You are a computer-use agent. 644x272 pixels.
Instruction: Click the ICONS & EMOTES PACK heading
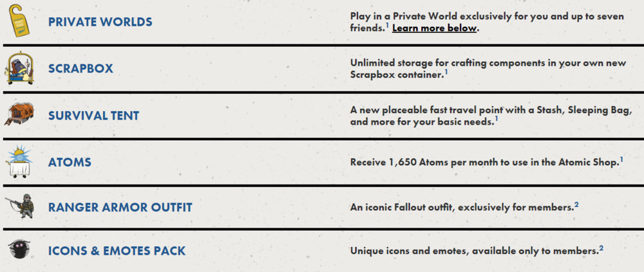tap(117, 251)
